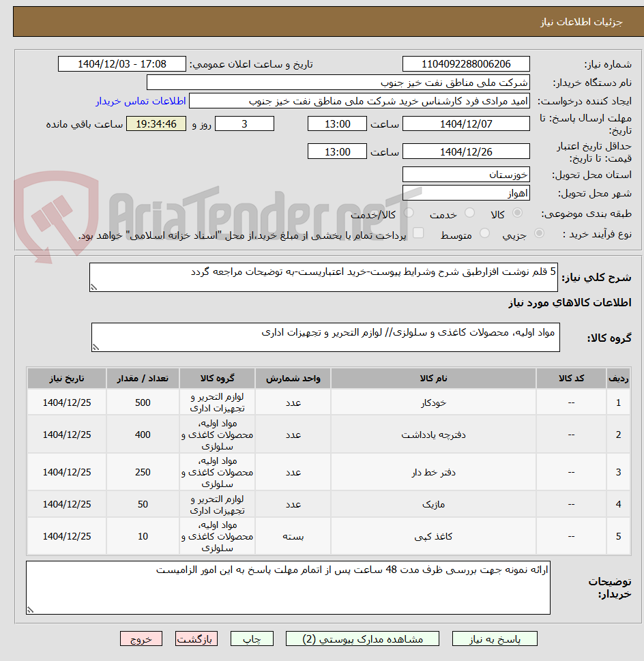Click the 13:00 validity time field

(337, 151)
